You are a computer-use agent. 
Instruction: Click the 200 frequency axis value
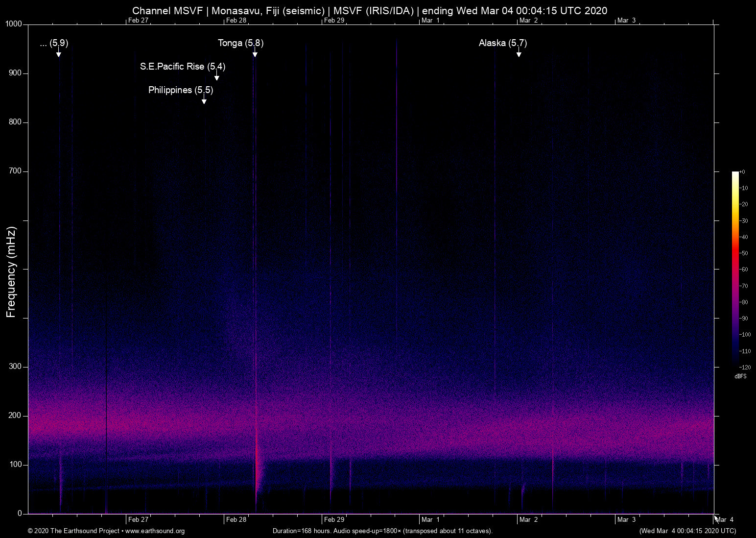coord(15,416)
